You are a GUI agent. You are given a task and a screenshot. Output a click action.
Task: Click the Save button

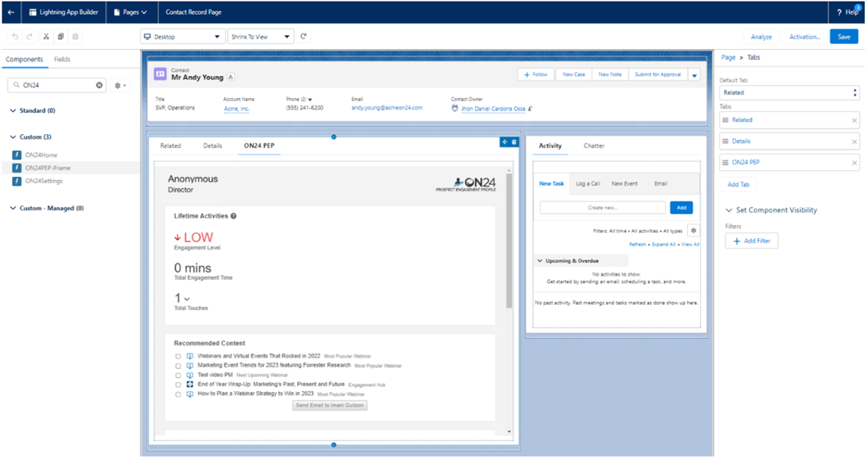tap(843, 37)
